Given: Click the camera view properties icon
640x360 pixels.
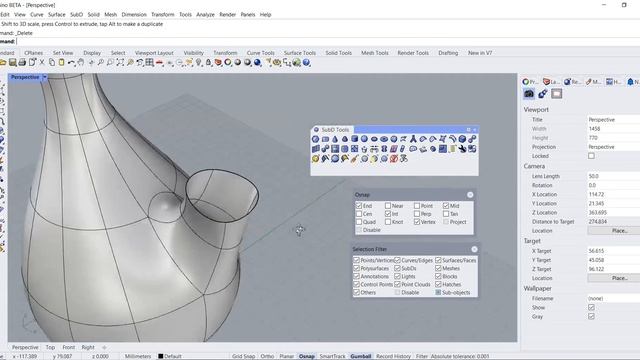Looking at the screenshot, I should pyautogui.click(x=529, y=94).
